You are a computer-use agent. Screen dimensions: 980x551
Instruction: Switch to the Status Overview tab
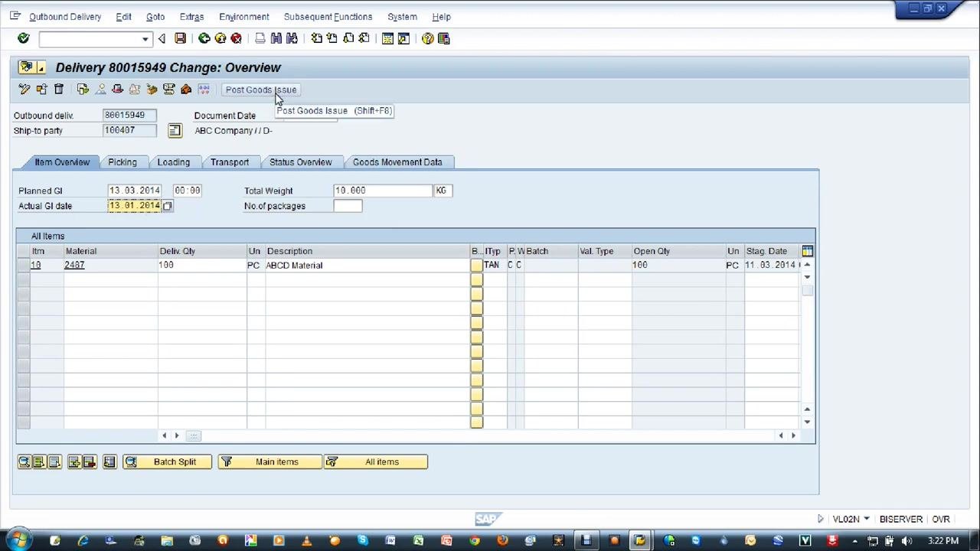pyautogui.click(x=301, y=162)
